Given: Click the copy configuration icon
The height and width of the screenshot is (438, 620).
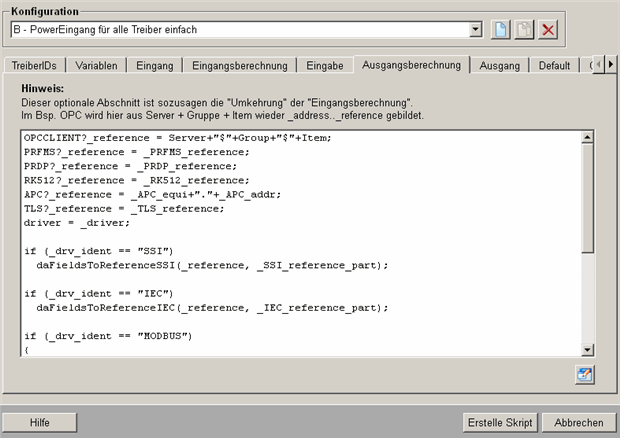Looking at the screenshot, I should pyautogui.click(x=524, y=30).
